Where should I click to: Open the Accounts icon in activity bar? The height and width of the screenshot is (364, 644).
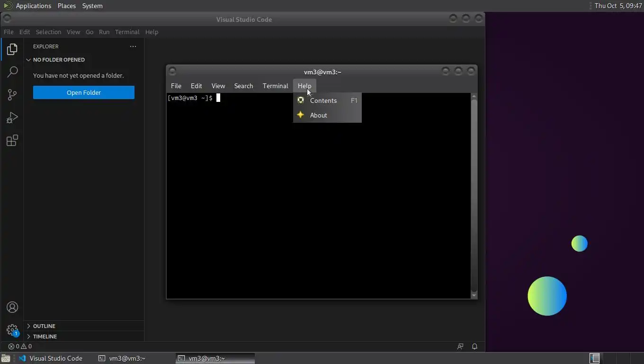coord(12,307)
